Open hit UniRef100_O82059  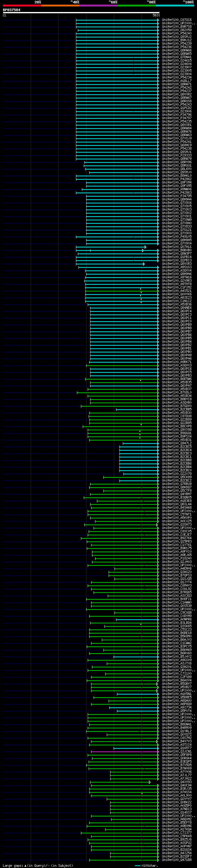coord(177,30)
